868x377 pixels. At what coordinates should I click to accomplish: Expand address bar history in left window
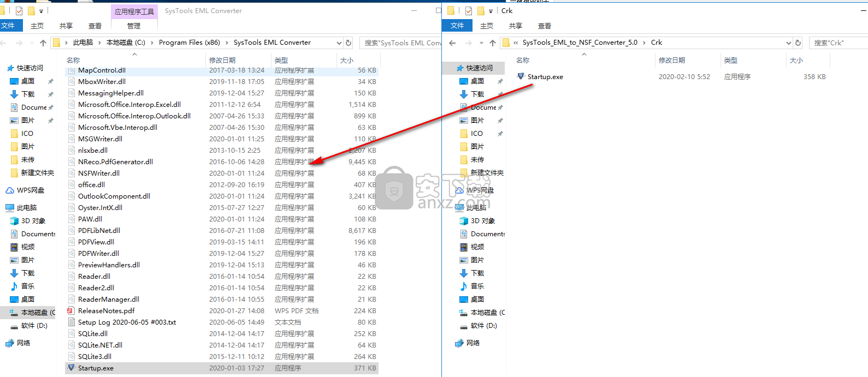pyautogui.click(x=339, y=43)
